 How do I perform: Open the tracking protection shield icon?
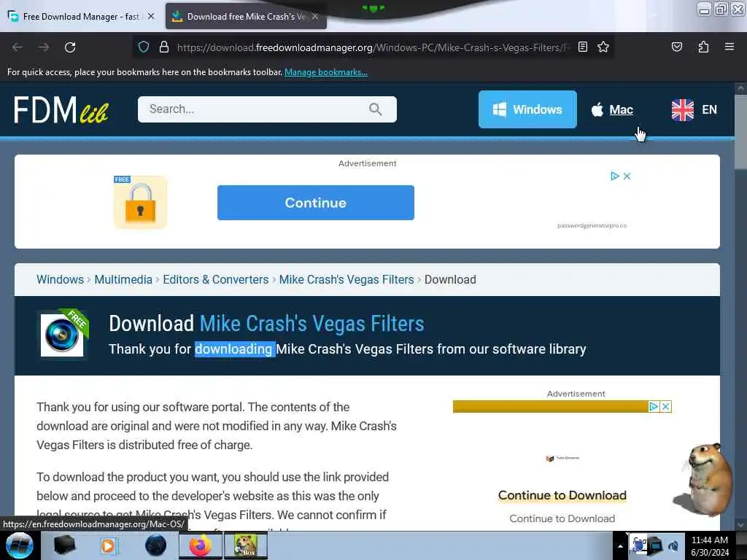(x=144, y=47)
